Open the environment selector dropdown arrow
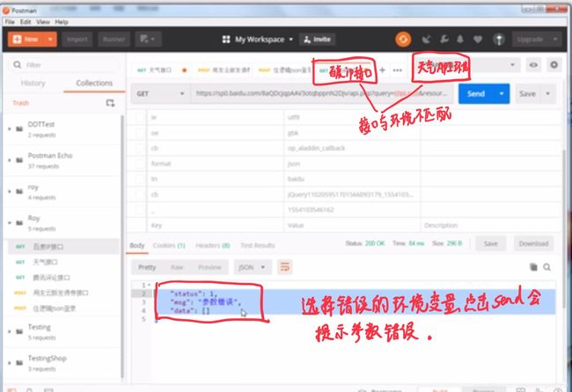This screenshot has height=392, width=572. click(x=512, y=65)
